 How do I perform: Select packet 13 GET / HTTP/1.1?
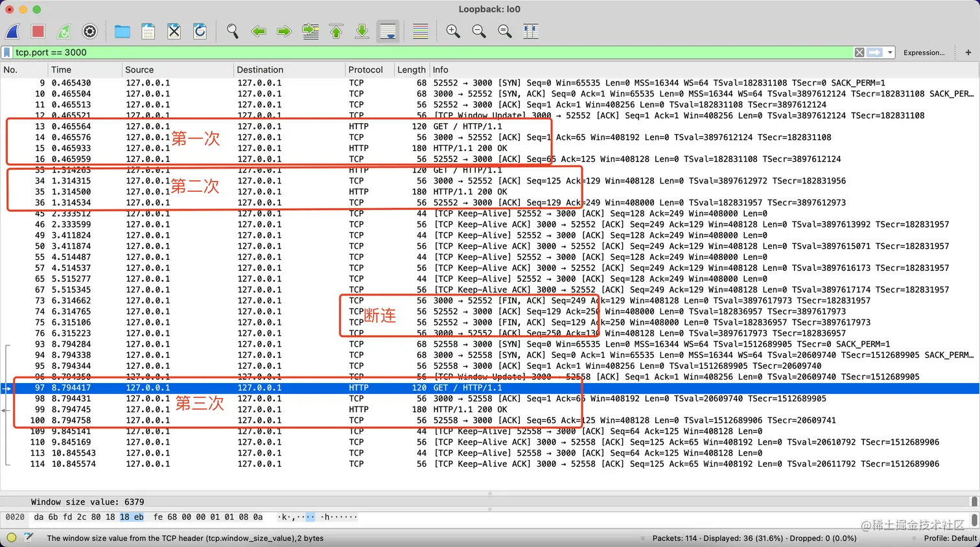pos(489,126)
